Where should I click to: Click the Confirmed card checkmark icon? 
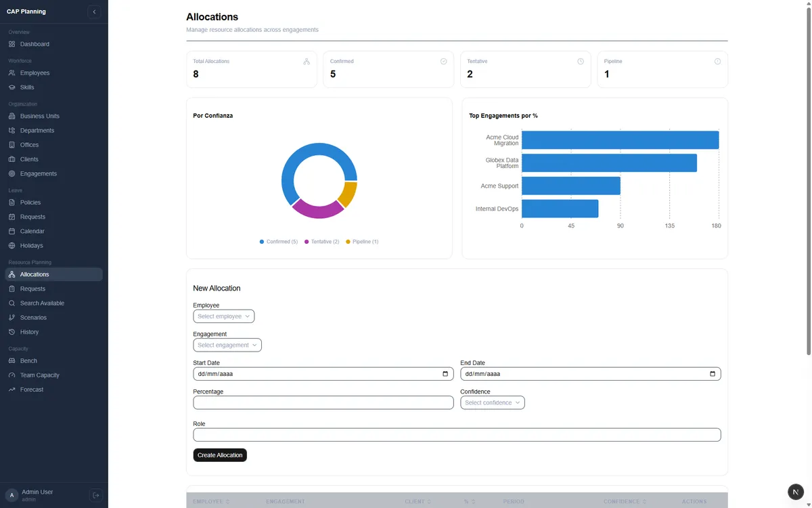pyautogui.click(x=444, y=62)
